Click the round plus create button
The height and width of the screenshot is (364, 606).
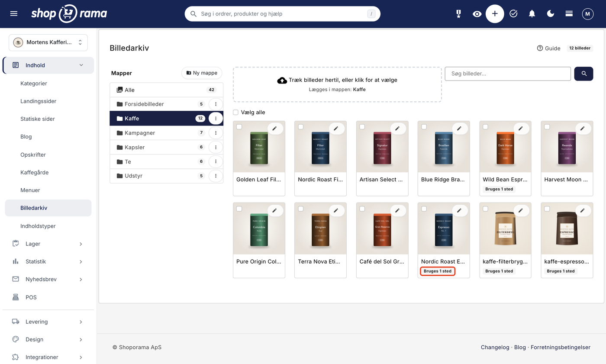(495, 14)
